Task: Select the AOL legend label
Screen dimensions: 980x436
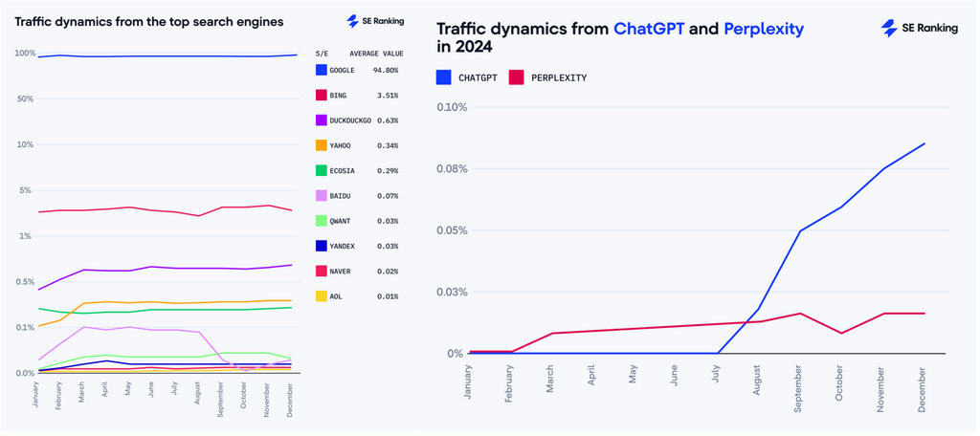Action: 336,296
